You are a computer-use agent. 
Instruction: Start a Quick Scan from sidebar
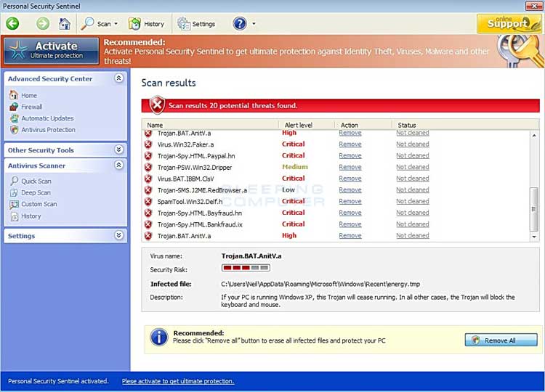(x=36, y=181)
